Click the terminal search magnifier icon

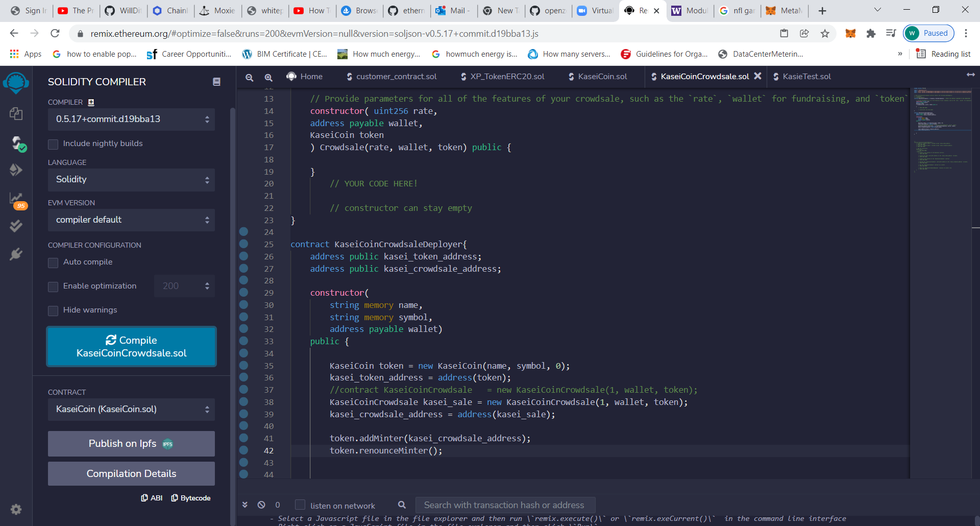(x=402, y=505)
